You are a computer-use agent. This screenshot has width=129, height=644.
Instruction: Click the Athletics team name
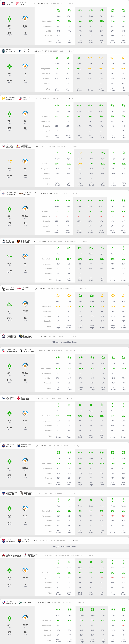point(28,603)
